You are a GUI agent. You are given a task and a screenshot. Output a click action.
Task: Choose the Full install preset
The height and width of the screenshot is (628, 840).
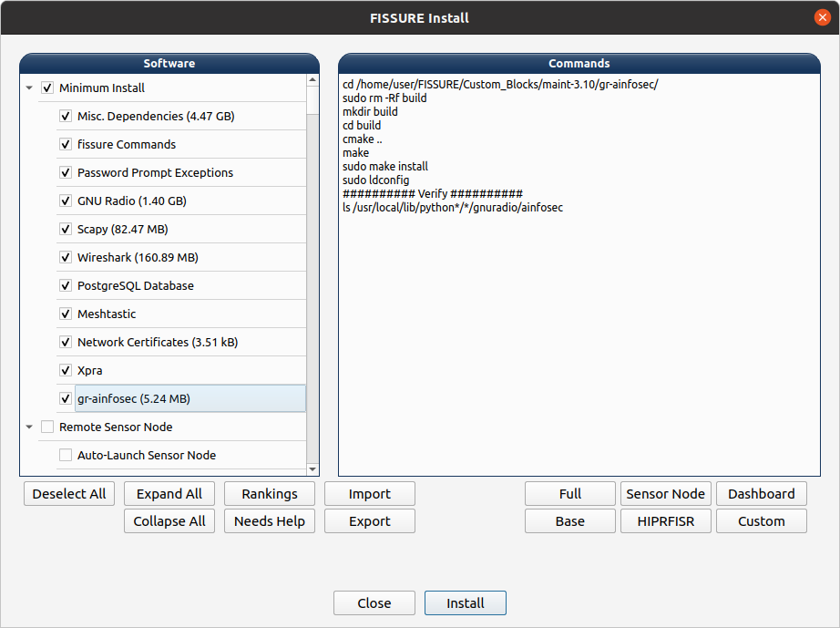tap(570, 493)
